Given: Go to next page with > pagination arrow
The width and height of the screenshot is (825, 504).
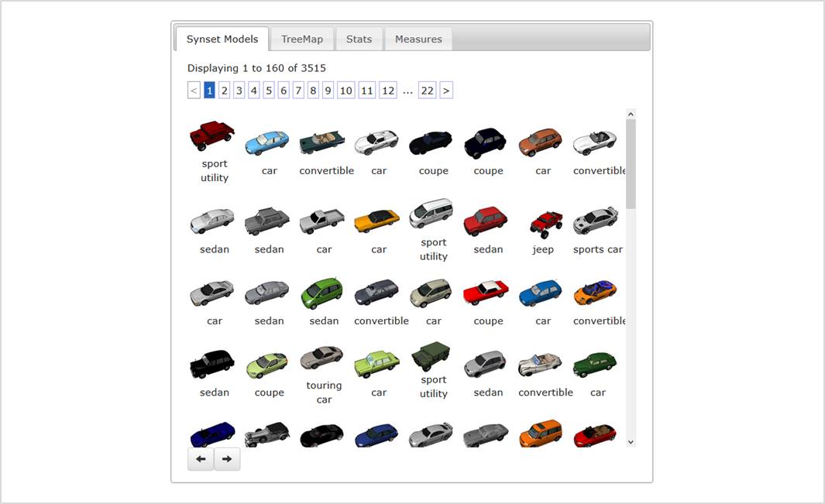Looking at the screenshot, I should tap(446, 91).
